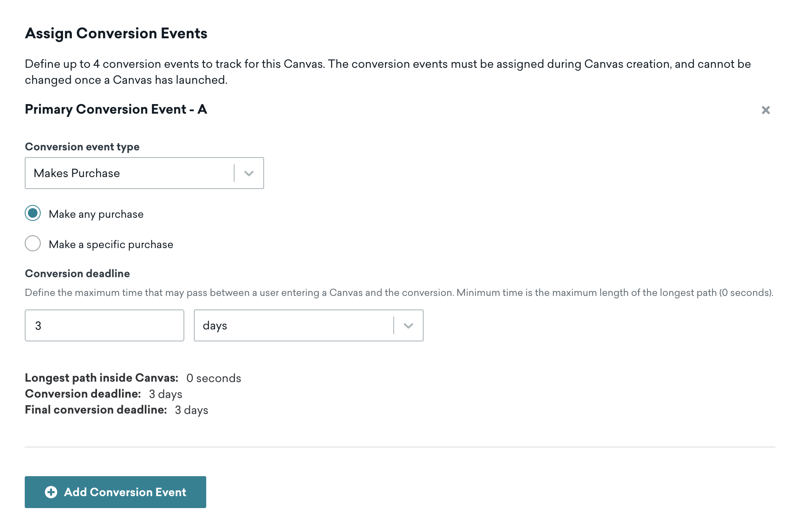Select the Make a specific purchase radio button
Image resolution: width=801 pixels, height=532 pixels.
[33, 244]
